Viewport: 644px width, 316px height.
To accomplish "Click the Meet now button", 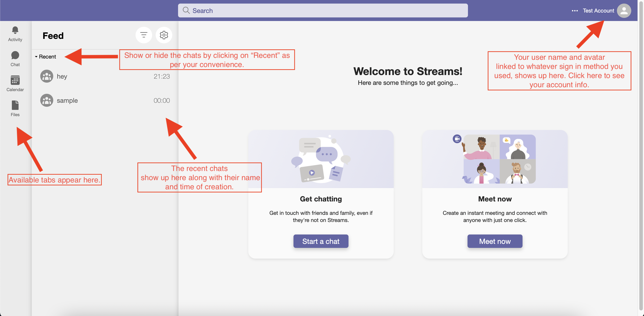I will click(x=495, y=241).
